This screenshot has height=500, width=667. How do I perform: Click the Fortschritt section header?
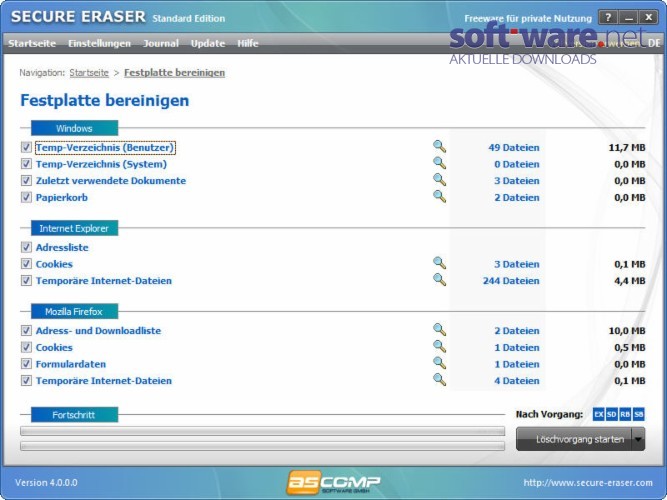click(74, 414)
